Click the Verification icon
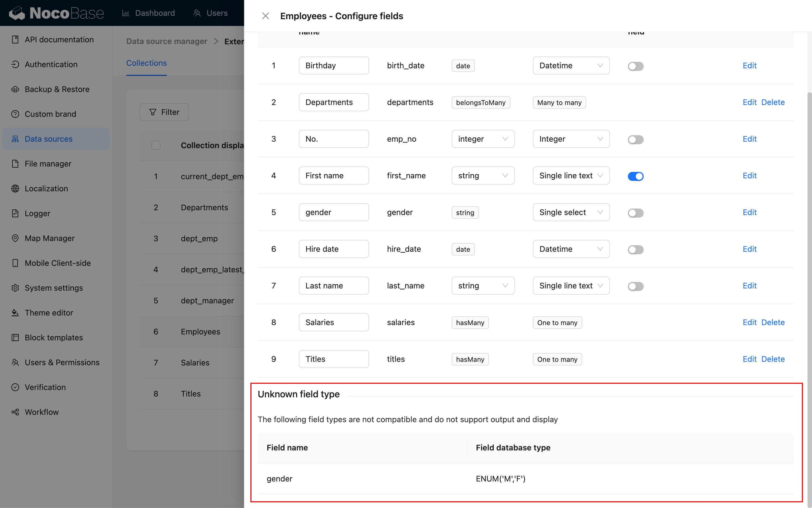This screenshot has height=508, width=812. [x=15, y=387]
